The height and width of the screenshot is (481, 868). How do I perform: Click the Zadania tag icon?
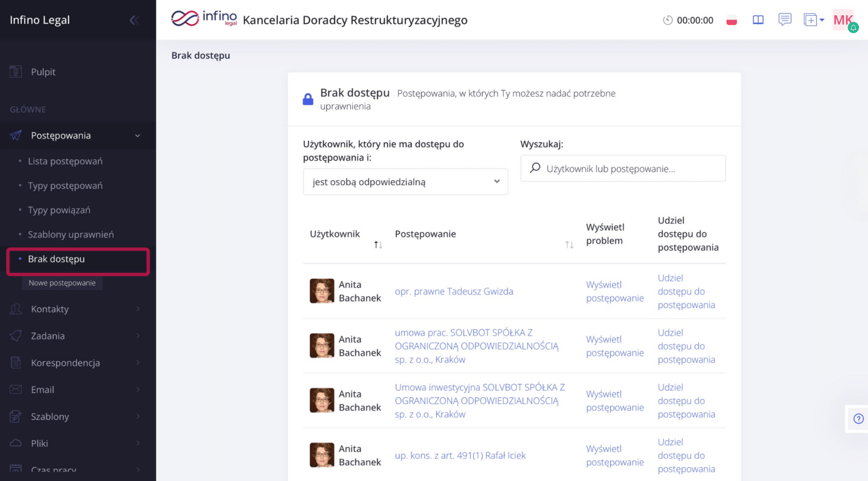click(16, 336)
